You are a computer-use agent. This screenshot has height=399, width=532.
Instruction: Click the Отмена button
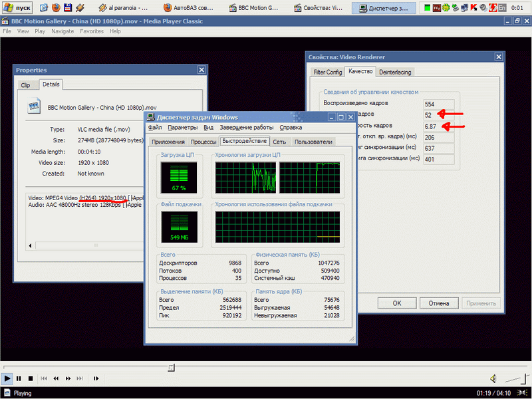tap(439, 303)
